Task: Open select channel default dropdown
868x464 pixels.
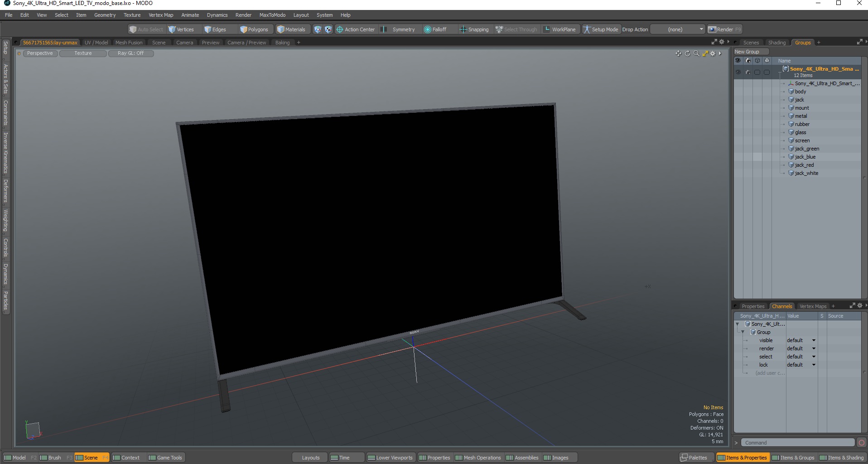Action: coord(801,357)
